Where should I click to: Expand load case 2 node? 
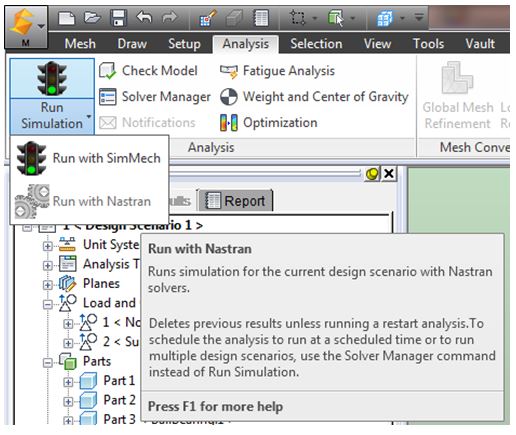click(x=68, y=343)
